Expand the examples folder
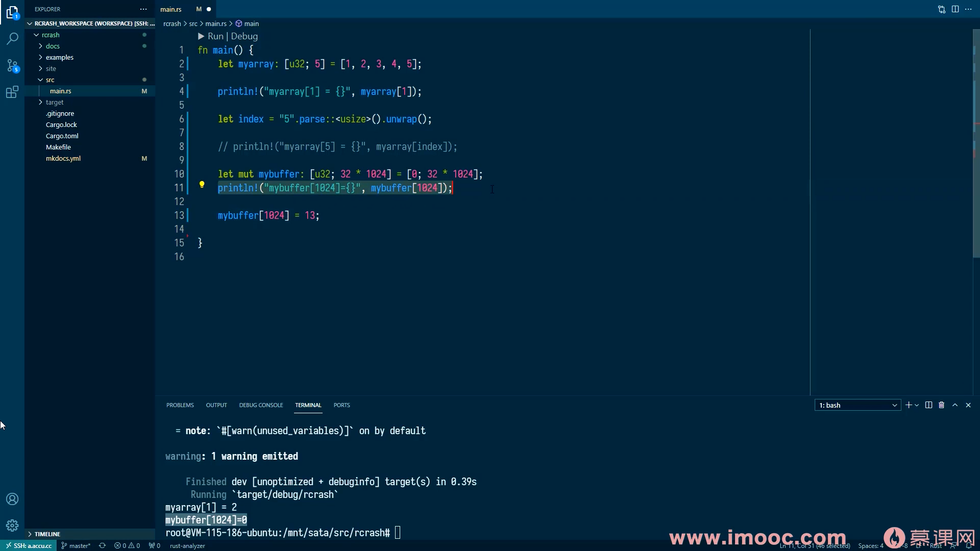Screen dimensions: 980x551 [x=40, y=57]
